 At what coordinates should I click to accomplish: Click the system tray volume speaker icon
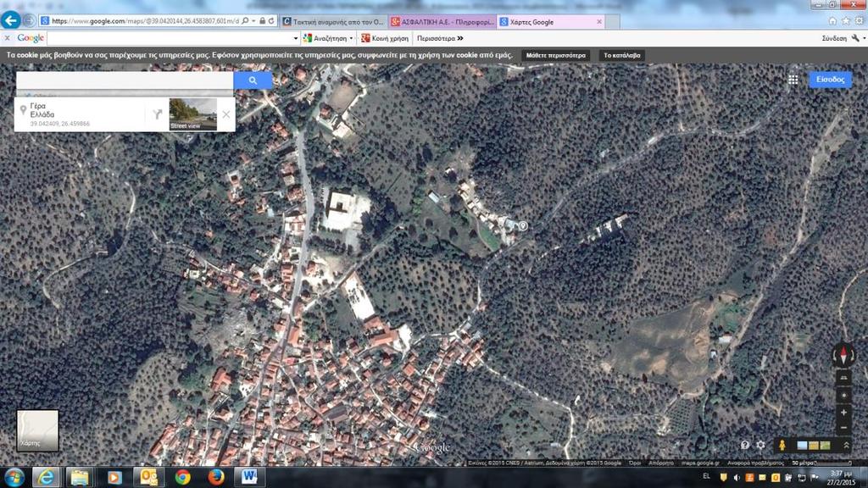coord(737,477)
